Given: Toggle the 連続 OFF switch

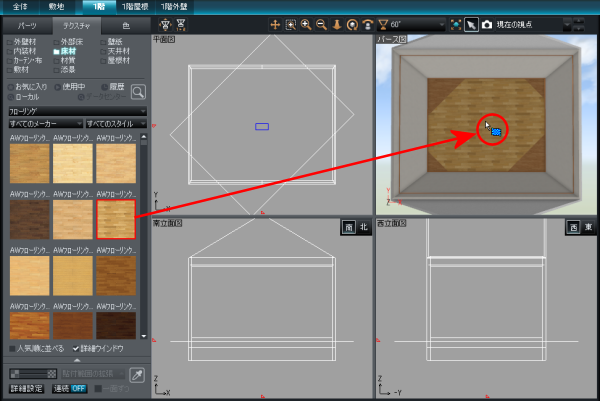Looking at the screenshot, I should coord(68,388).
